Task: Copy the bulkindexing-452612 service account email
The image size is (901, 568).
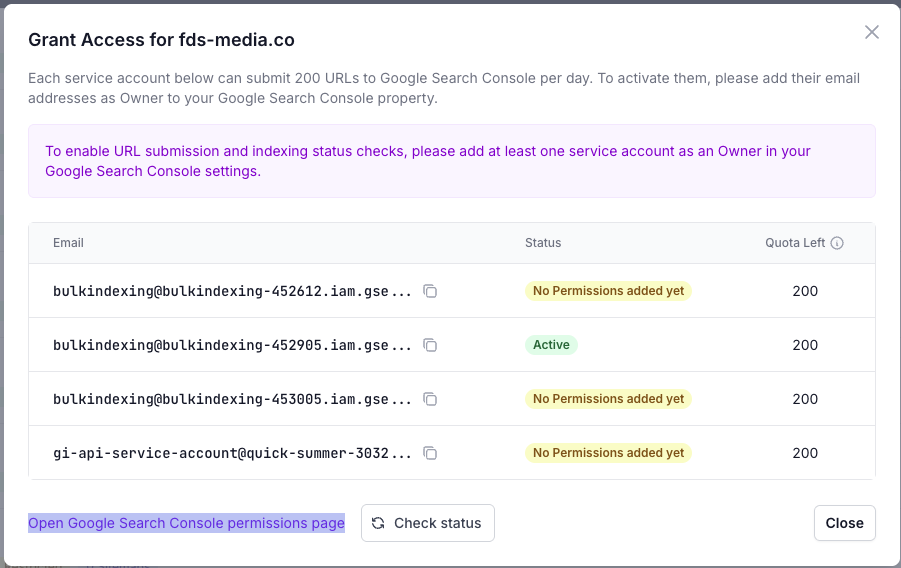Action: click(430, 291)
